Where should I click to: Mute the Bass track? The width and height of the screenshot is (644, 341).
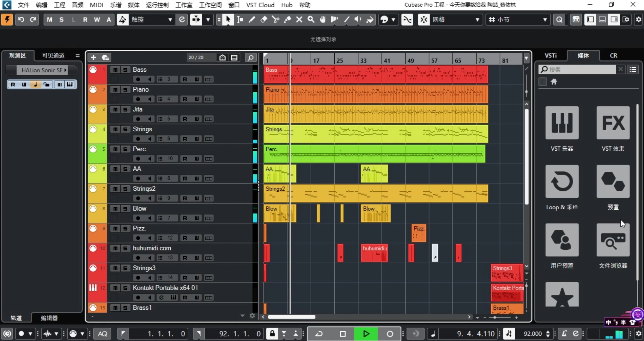(x=115, y=70)
